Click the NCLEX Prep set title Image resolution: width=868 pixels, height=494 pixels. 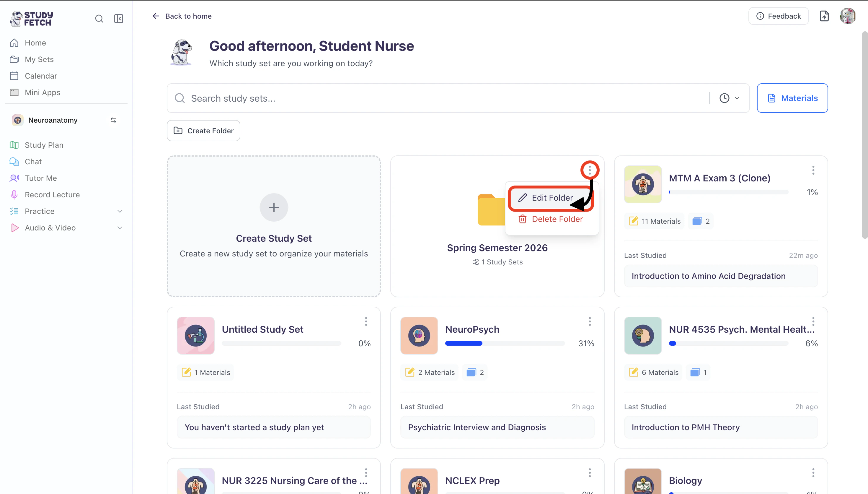(x=472, y=481)
